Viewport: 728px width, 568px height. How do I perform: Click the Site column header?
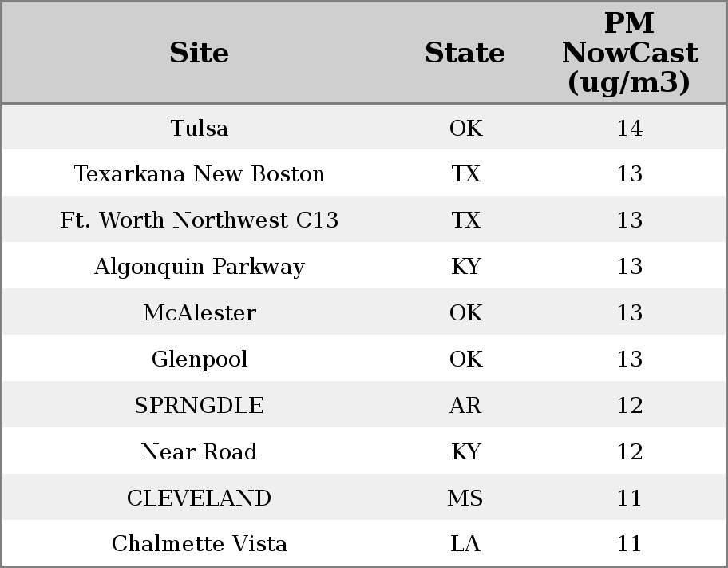pyautogui.click(x=199, y=53)
